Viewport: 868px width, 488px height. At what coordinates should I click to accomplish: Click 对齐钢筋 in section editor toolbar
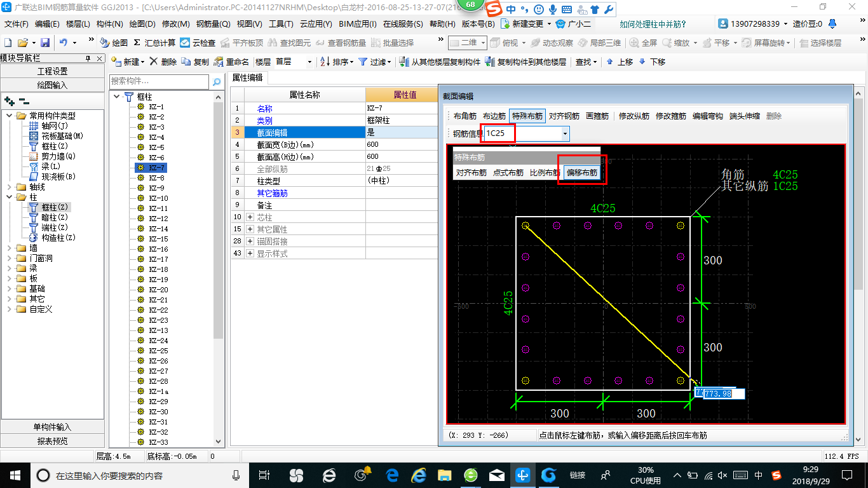564,116
